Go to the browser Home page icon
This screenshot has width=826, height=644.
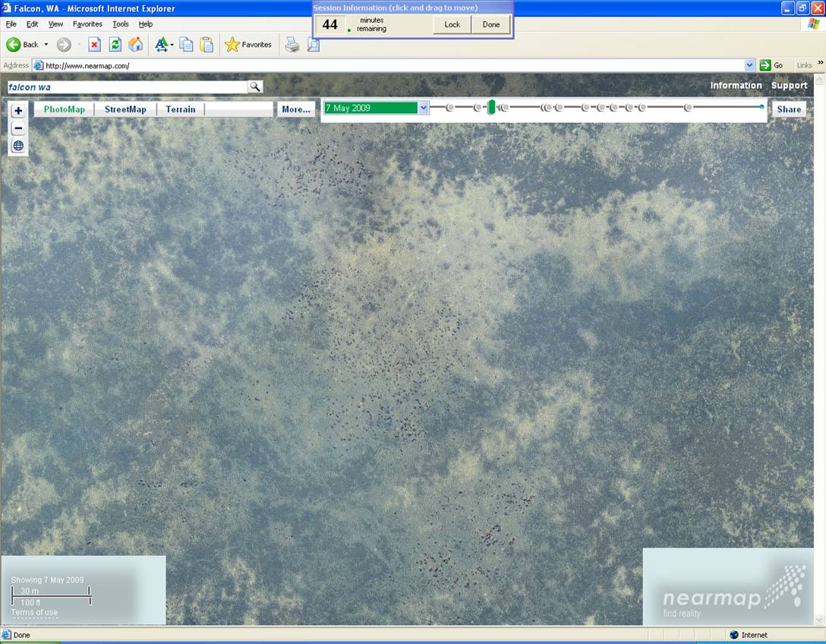[x=135, y=45]
